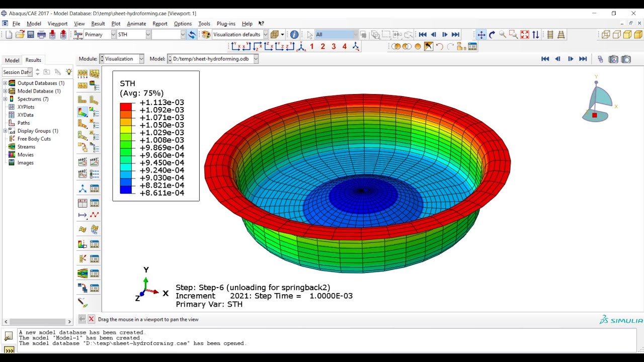The height and width of the screenshot is (362, 644).
Task: Apply view 4 from Views toolbar
Action: tap(345, 47)
